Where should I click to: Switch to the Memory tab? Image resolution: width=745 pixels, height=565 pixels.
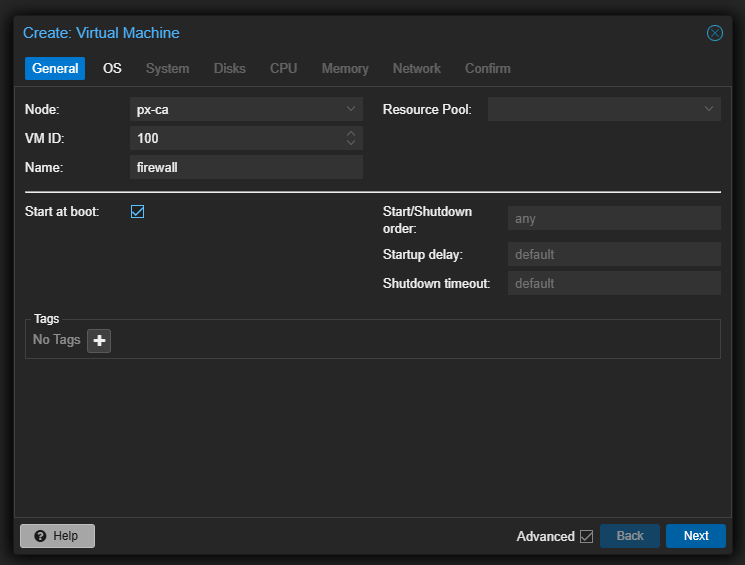pyautogui.click(x=345, y=68)
